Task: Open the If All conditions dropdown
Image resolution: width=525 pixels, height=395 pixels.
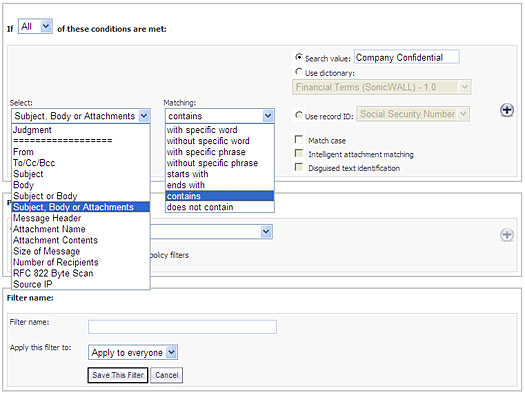Action: pyautogui.click(x=35, y=26)
